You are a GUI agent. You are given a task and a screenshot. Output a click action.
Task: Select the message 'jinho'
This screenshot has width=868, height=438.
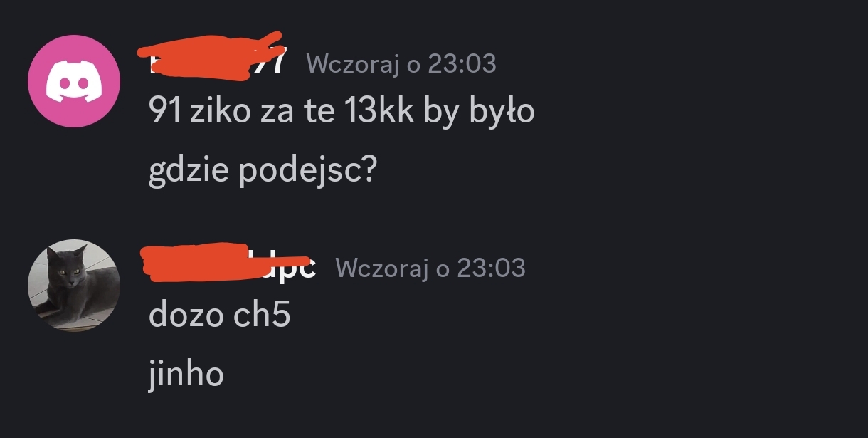tap(186, 373)
